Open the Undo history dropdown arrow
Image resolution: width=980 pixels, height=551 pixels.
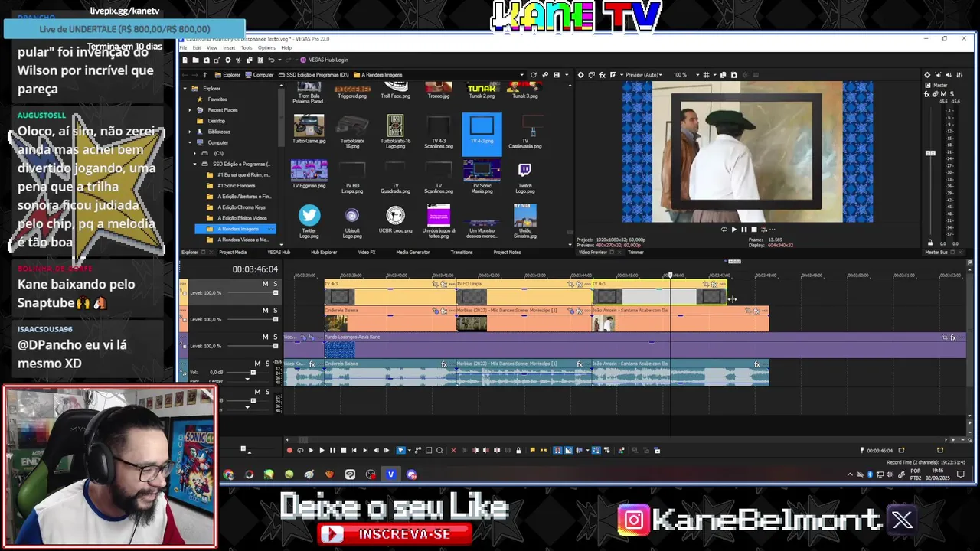[279, 60]
